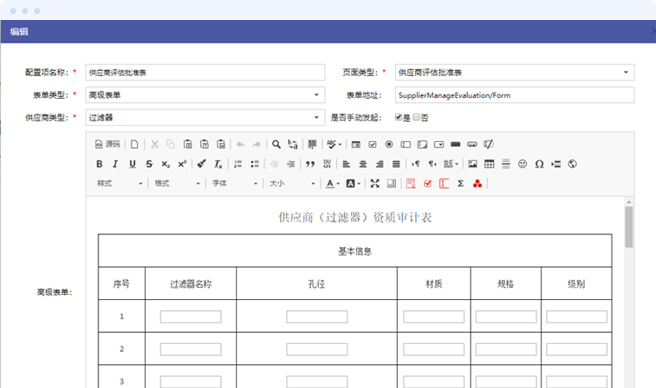Viewport: 656px width, 388px height.
Task: Click the 过滤器名称 input in row 1
Action: 190,316
